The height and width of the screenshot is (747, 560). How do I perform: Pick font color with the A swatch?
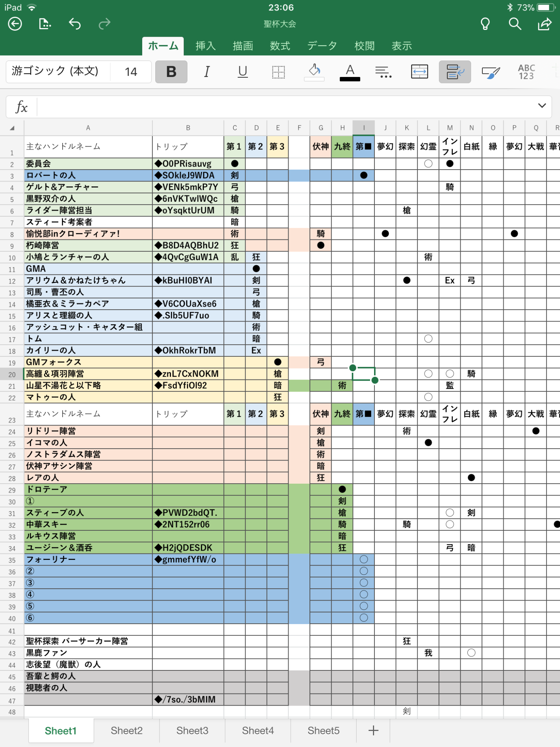tap(350, 72)
